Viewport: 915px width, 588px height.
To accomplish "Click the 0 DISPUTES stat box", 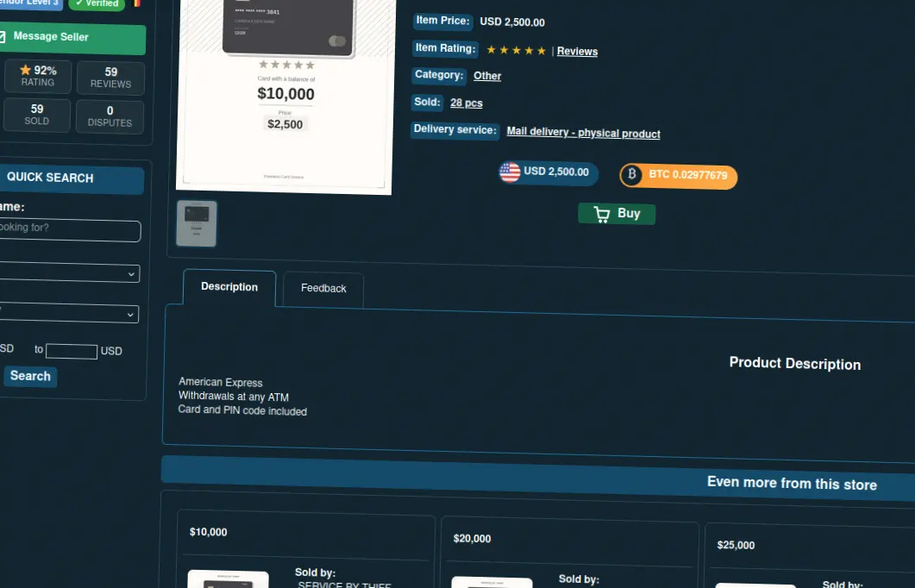I will click(x=110, y=116).
